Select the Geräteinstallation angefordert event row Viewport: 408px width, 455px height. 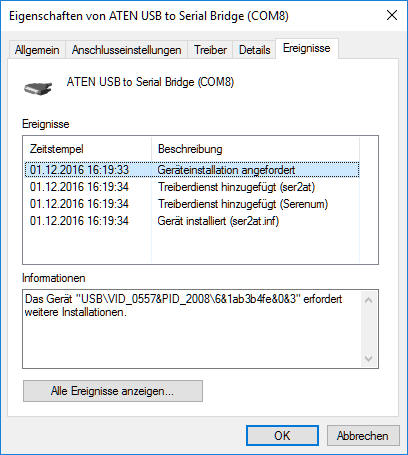click(192, 170)
